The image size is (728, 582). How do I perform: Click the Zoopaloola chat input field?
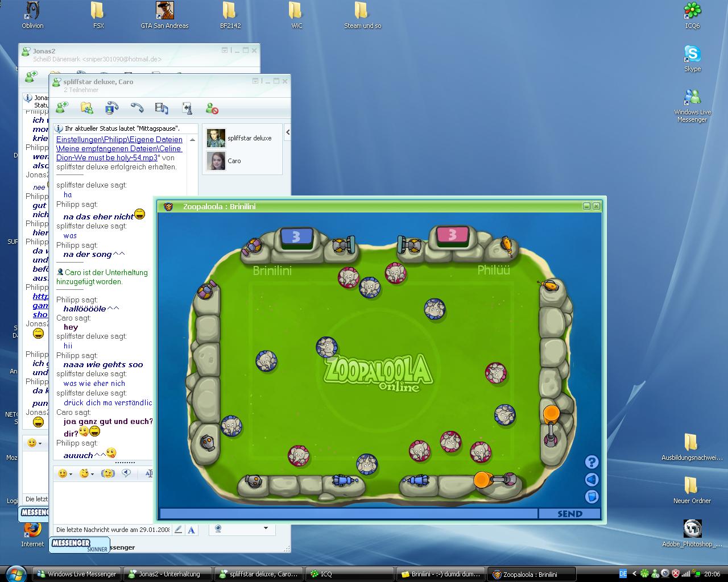coord(349,514)
